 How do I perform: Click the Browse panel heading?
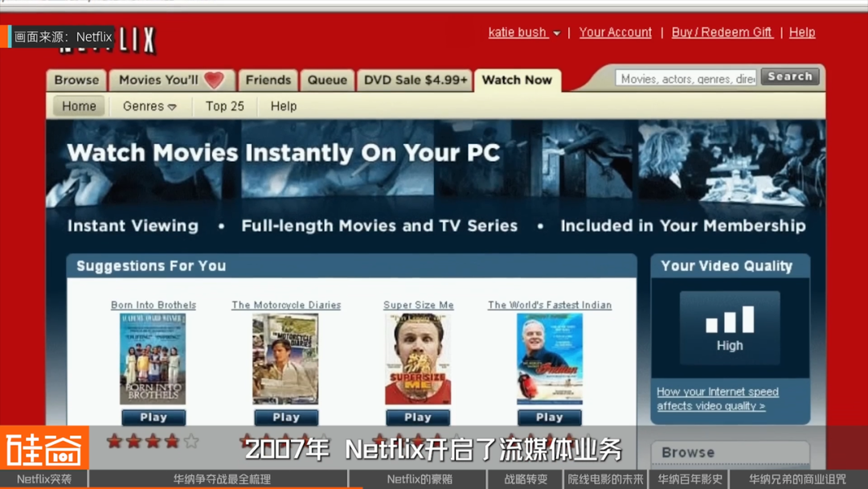click(x=688, y=453)
